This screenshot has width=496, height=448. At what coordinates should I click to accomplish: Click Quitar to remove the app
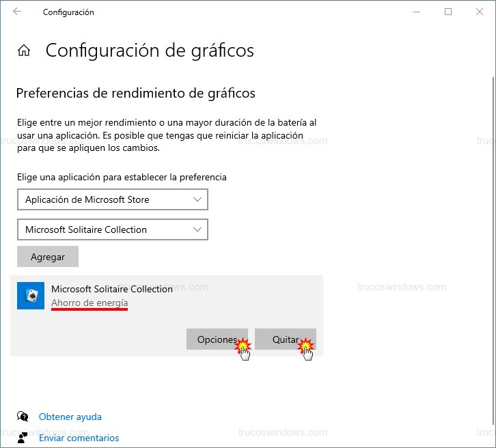point(286,339)
